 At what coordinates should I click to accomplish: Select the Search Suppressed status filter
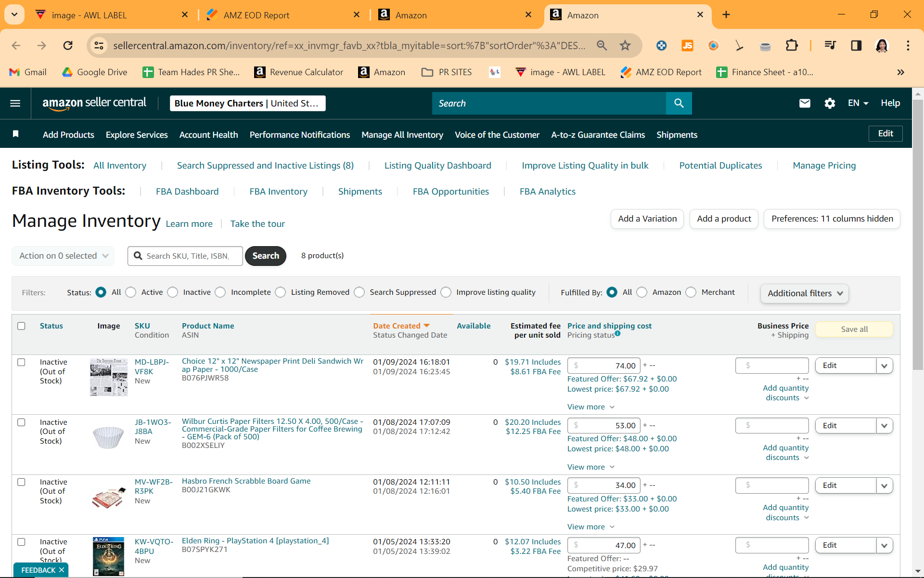tap(359, 292)
